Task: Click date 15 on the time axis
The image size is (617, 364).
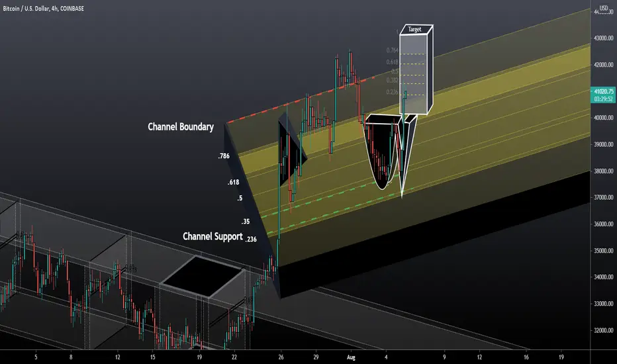Action: coord(153,357)
